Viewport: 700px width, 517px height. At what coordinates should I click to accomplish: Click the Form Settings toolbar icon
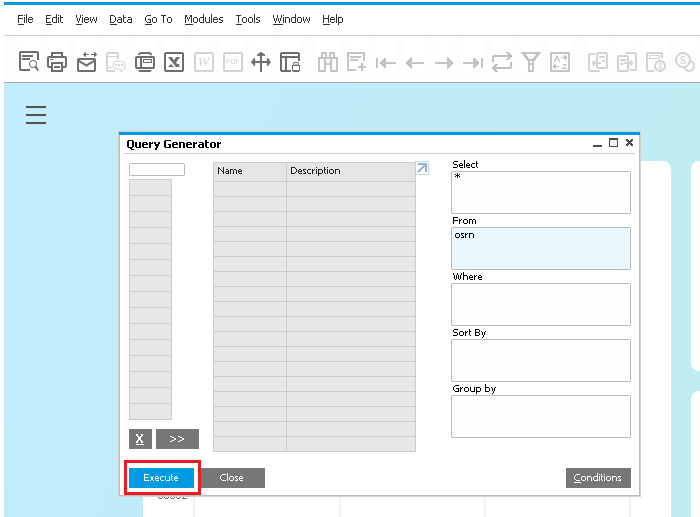[290, 62]
